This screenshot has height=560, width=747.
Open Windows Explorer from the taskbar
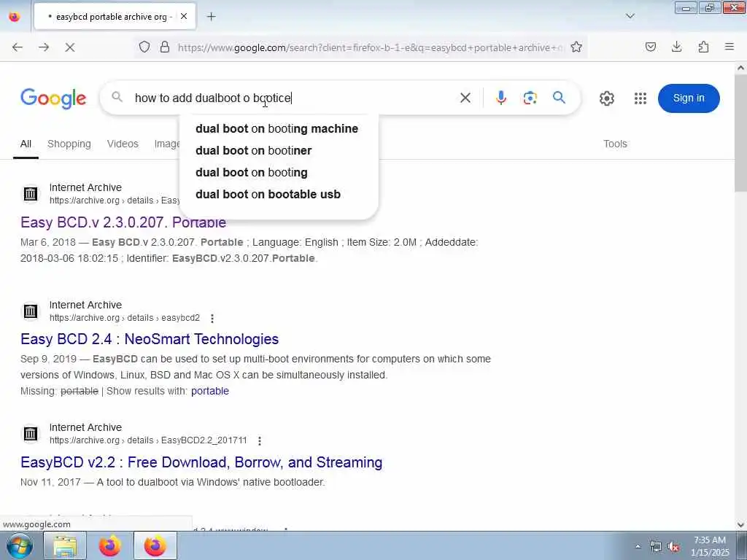[x=65, y=545]
